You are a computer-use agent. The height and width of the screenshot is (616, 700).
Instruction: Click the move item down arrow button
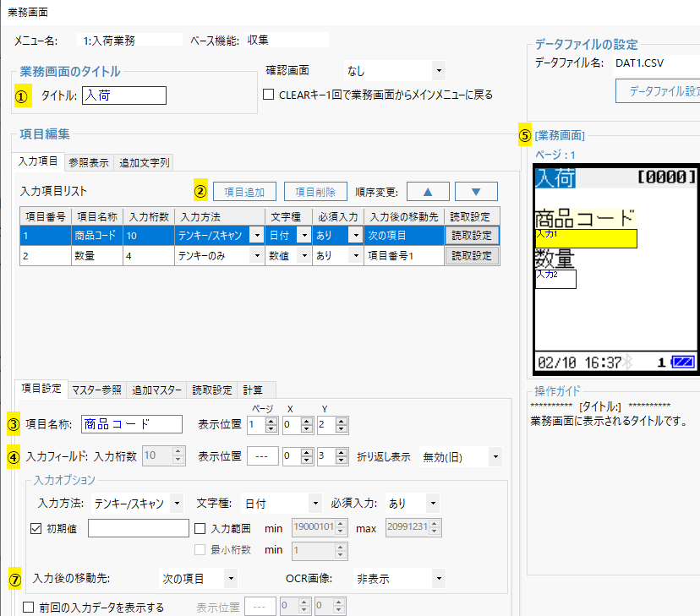click(x=476, y=191)
